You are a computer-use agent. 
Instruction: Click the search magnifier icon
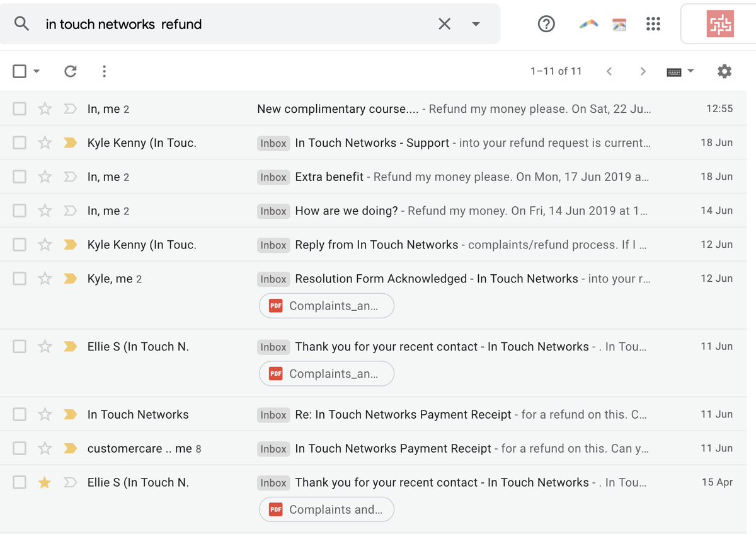(21, 24)
